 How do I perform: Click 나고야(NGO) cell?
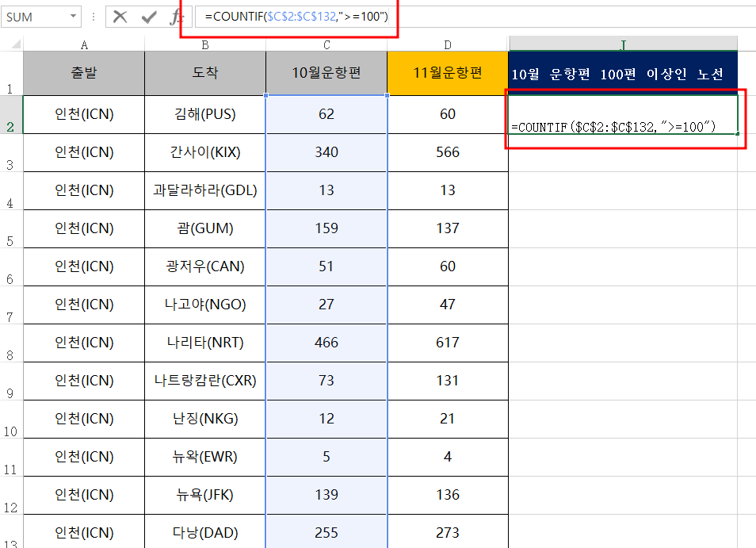click(x=205, y=305)
